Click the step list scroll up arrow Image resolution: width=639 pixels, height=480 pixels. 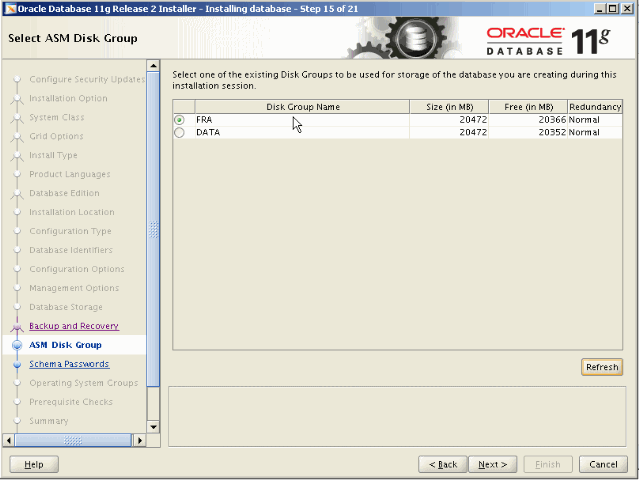point(153,66)
